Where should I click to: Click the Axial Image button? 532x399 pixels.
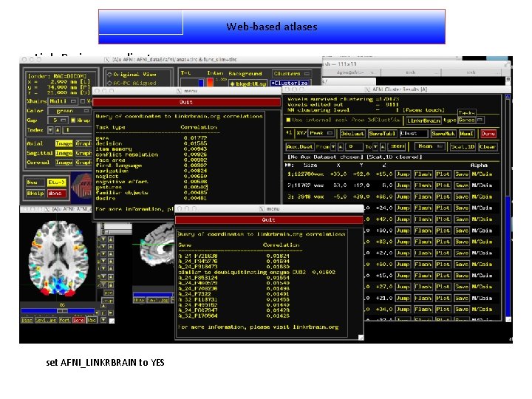(x=64, y=143)
